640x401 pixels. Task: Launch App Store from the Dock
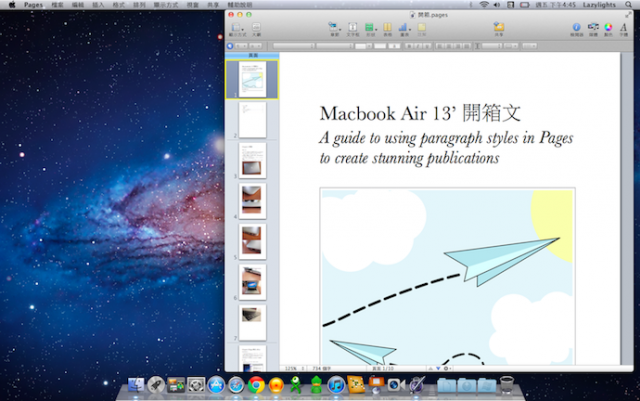(216, 385)
